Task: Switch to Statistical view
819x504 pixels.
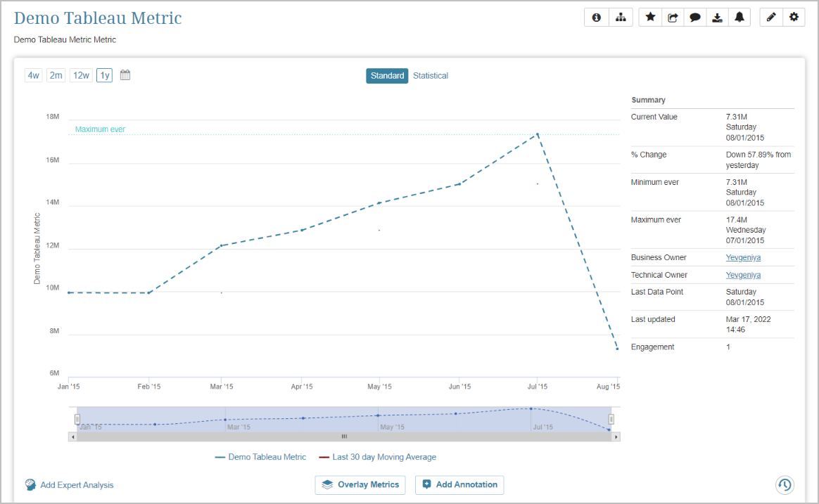Action: point(430,76)
